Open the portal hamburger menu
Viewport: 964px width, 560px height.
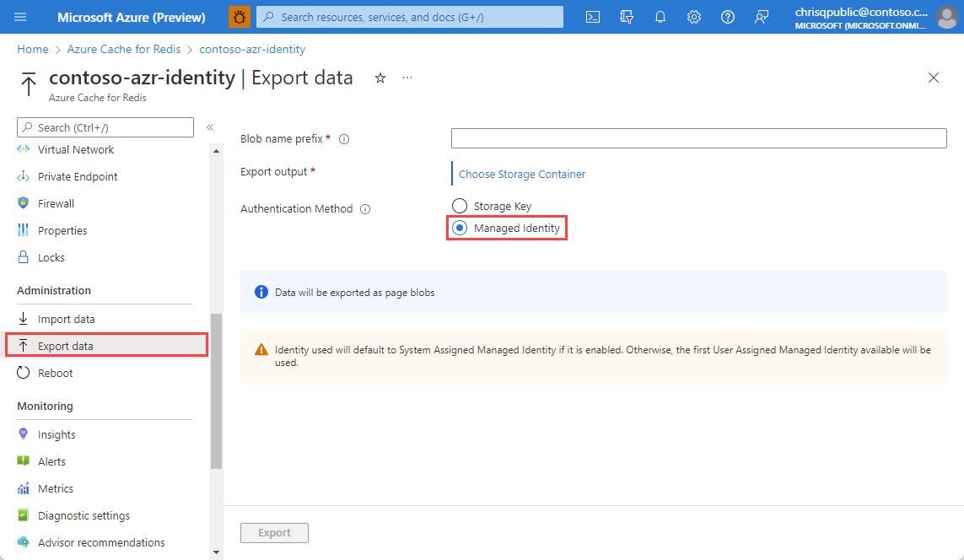21,17
